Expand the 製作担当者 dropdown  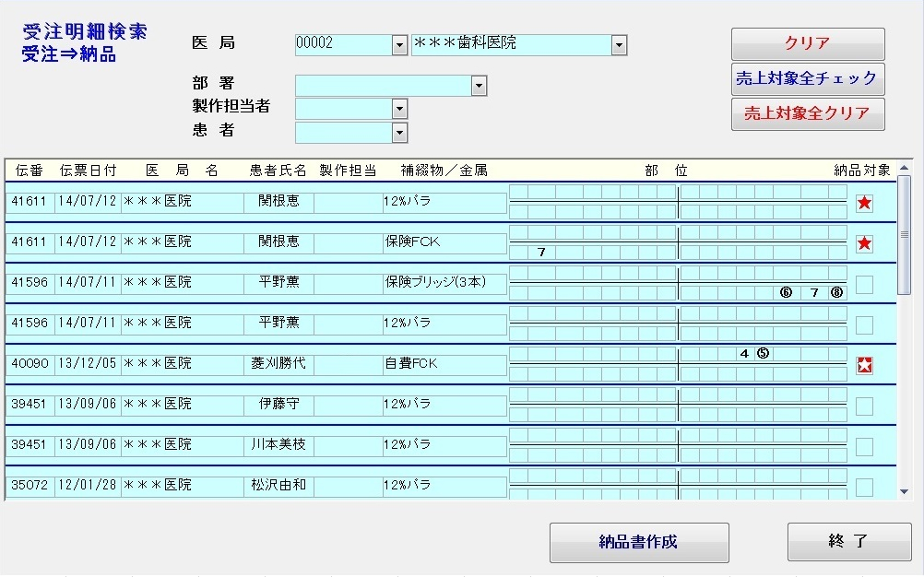pos(399,109)
